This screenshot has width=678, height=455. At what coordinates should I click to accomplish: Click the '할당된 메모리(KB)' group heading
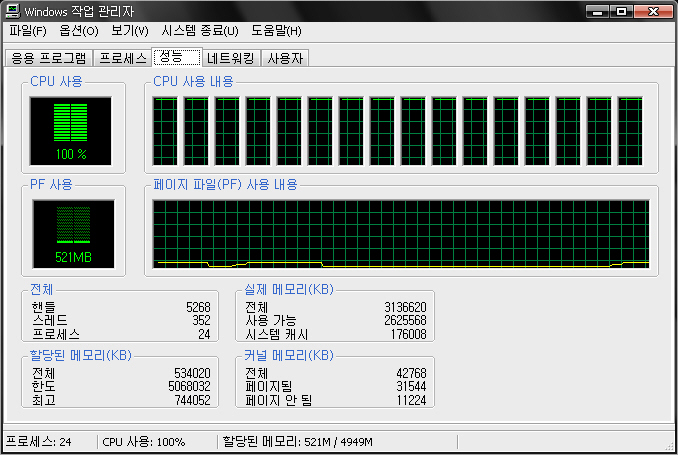coord(80,356)
